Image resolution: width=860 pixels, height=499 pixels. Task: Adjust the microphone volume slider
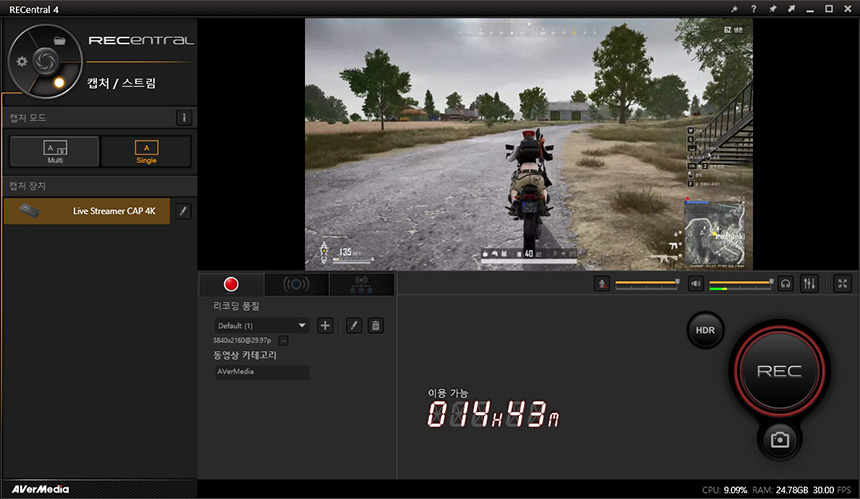647,283
